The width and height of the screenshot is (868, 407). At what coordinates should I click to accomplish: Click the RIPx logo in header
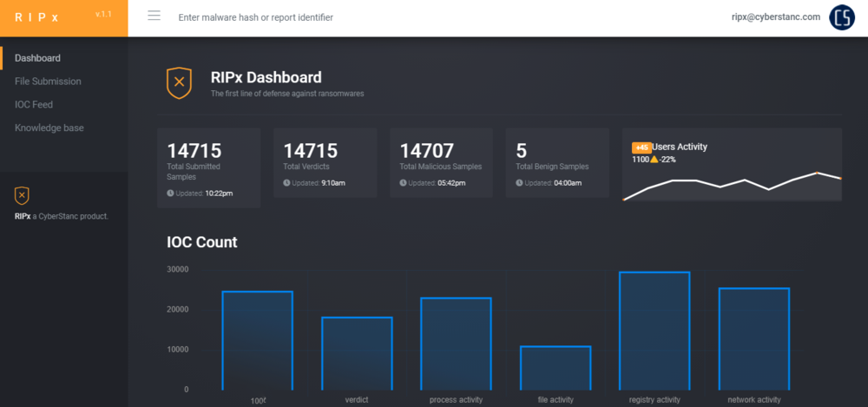pos(36,17)
